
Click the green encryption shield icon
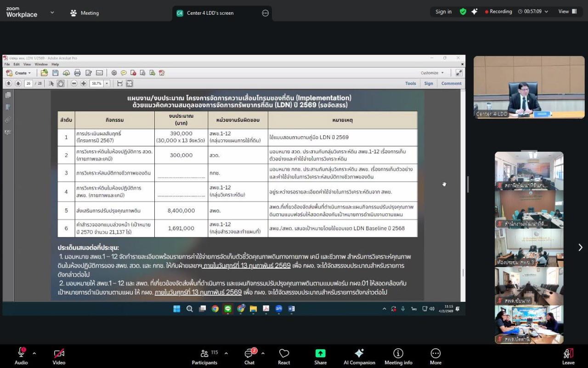tap(463, 11)
